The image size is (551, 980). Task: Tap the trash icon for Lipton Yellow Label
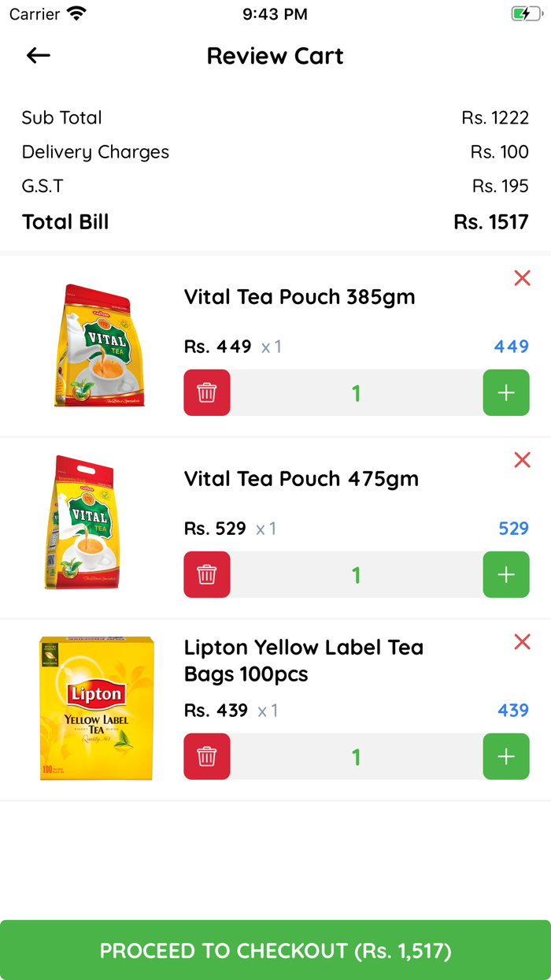coord(206,756)
